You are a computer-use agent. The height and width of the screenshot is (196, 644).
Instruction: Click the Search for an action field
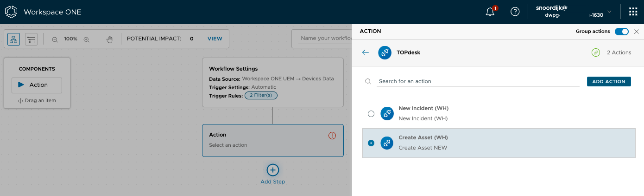point(477,81)
